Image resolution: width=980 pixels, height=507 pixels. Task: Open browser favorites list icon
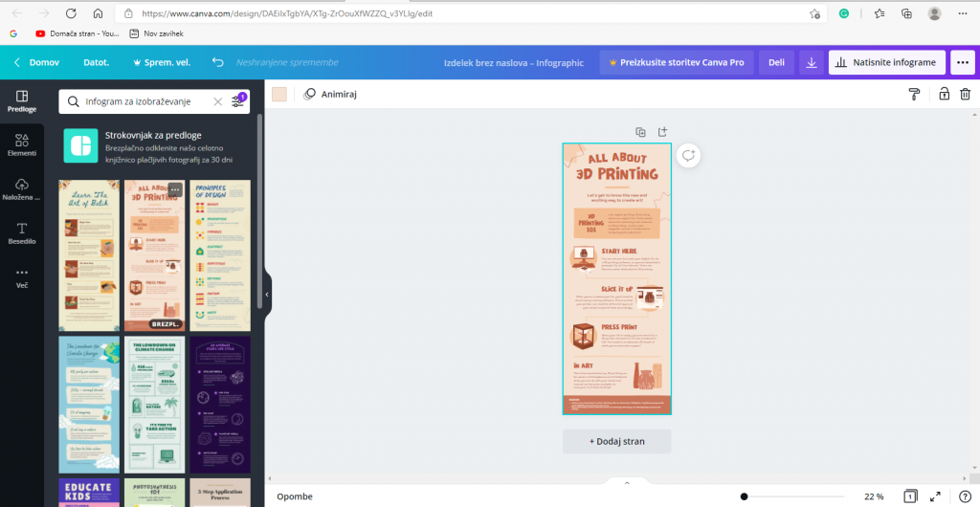[x=880, y=13]
